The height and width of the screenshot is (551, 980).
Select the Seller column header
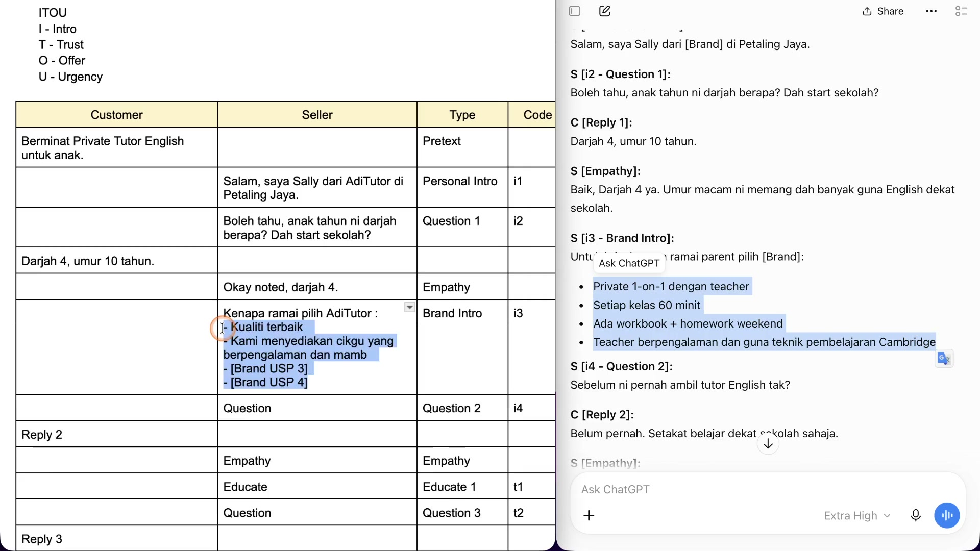pyautogui.click(x=317, y=115)
